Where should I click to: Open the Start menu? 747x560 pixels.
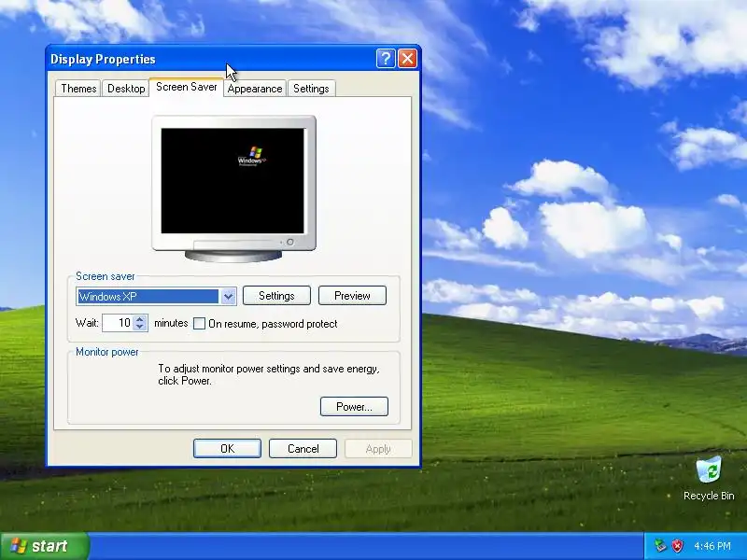click(45, 546)
